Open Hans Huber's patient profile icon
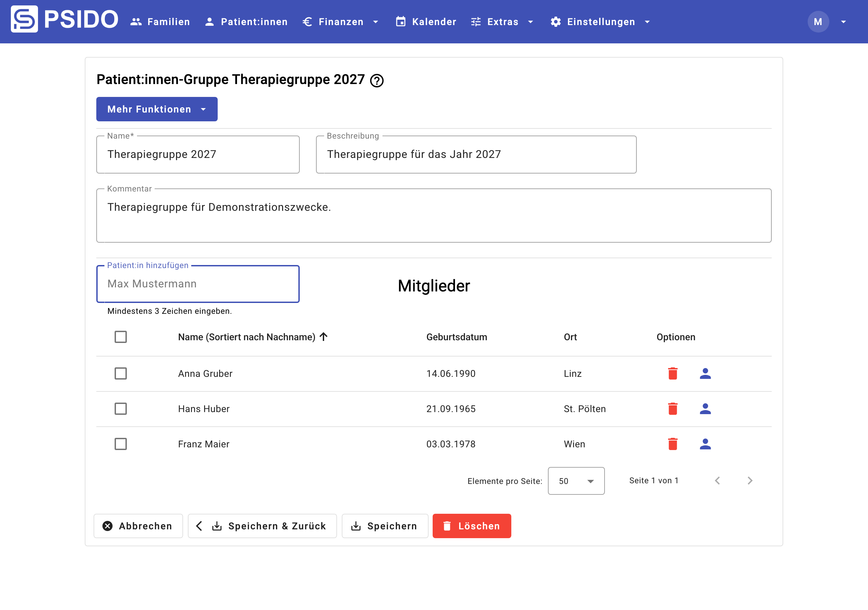868x610 pixels. click(x=705, y=409)
